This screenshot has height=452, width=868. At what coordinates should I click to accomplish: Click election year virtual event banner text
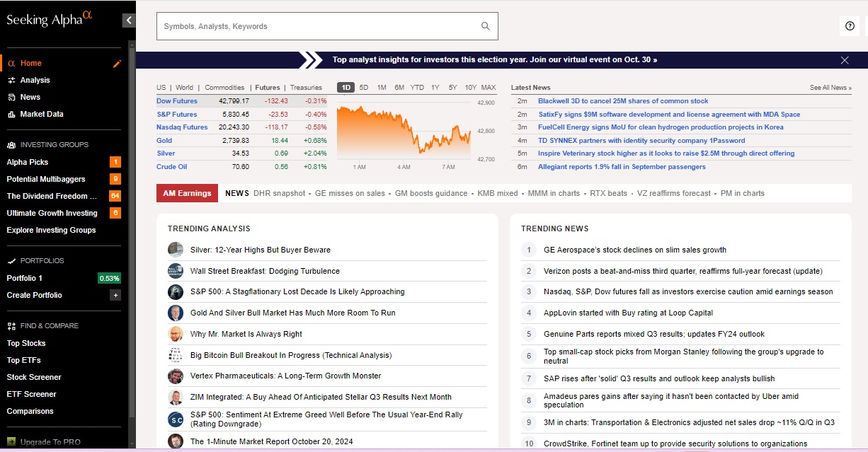tap(495, 60)
